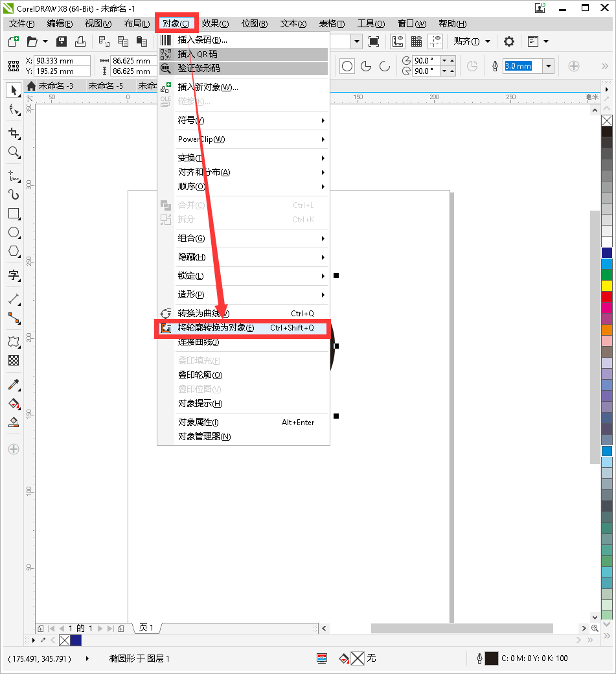
Task: Click the Page 1 tab
Action: coord(146,627)
